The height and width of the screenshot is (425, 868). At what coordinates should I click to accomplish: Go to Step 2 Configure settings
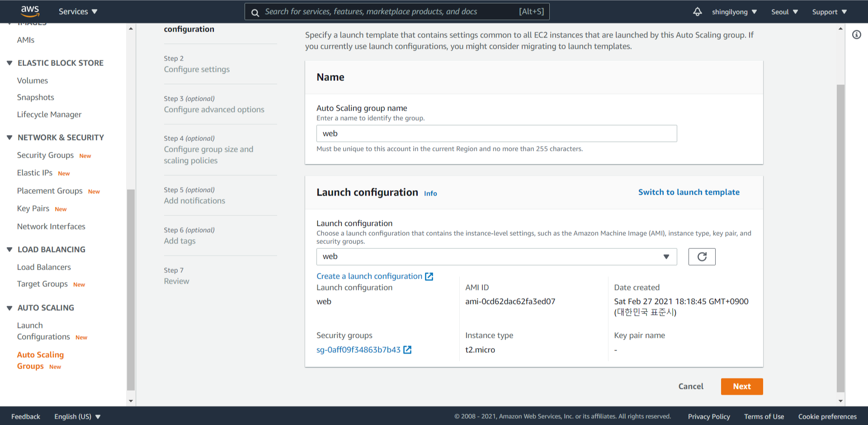click(197, 69)
